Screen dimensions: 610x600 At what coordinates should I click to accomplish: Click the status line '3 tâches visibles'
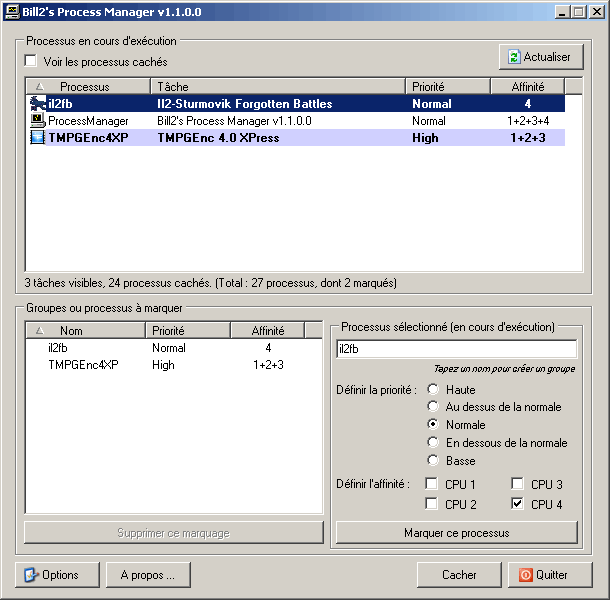click(210, 282)
